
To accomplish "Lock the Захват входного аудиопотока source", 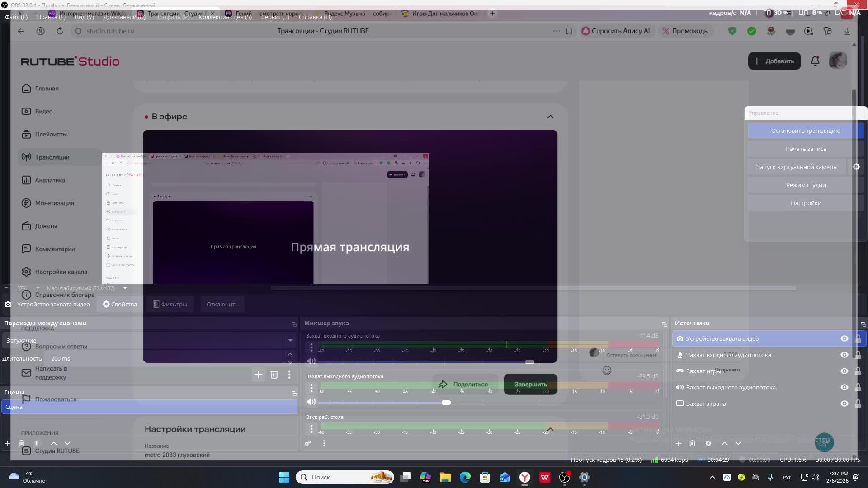I will 858,355.
